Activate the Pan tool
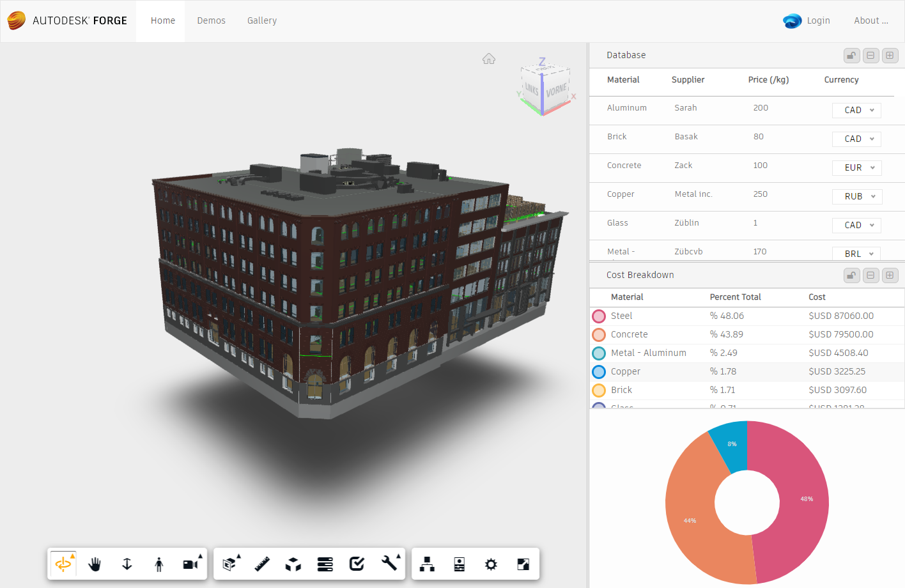The width and height of the screenshot is (905, 588). pos(95,564)
